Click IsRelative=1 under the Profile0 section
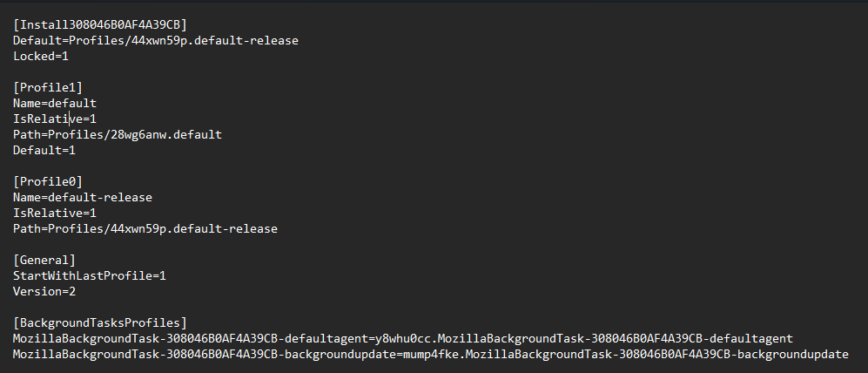This screenshot has width=868, height=373. click(x=54, y=213)
